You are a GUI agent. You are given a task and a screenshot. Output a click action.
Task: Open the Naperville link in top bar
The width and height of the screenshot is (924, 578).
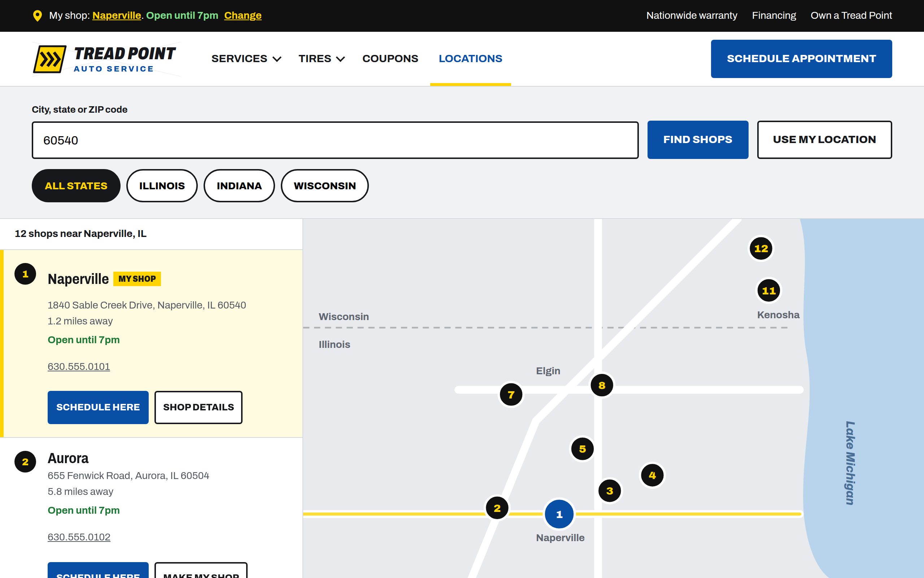(x=117, y=16)
